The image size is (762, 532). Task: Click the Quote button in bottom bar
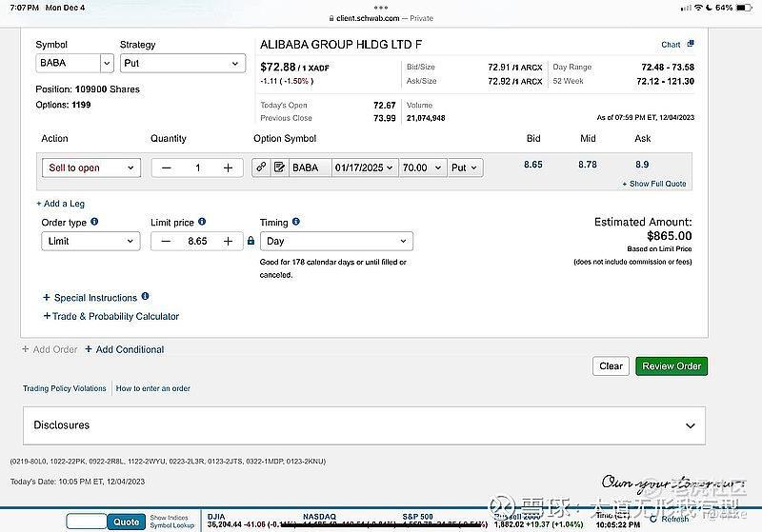[127, 522]
